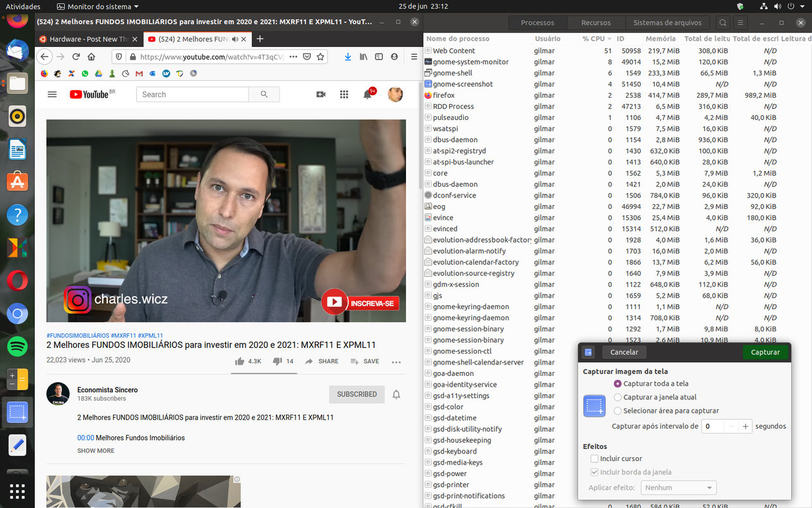Open Firefox library icon

coord(363,57)
